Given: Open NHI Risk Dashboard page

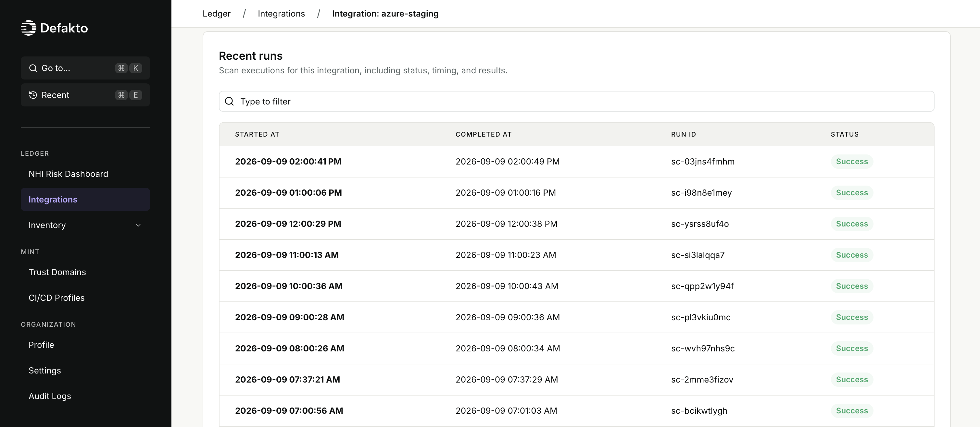Looking at the screenshot, I should (x=69, y=174).
